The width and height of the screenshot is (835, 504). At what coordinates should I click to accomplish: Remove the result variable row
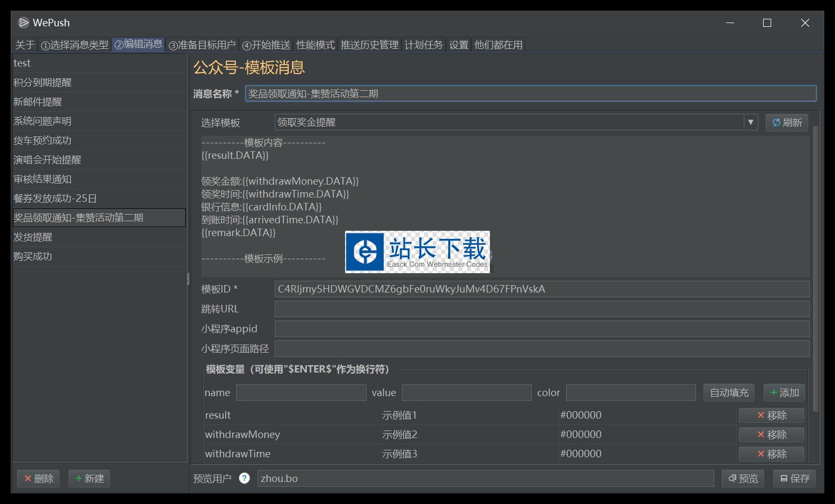click(771, 415)
